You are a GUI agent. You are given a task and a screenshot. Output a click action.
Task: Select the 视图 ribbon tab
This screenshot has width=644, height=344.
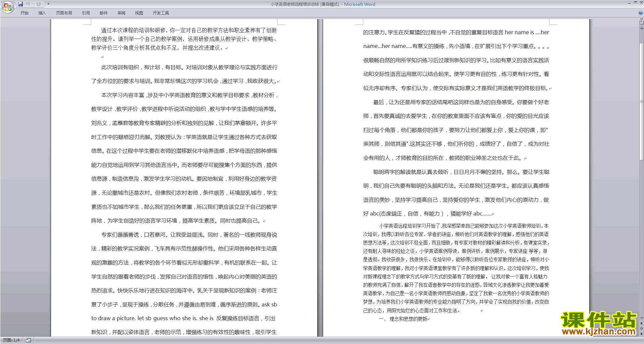click(x=139, y=13)
